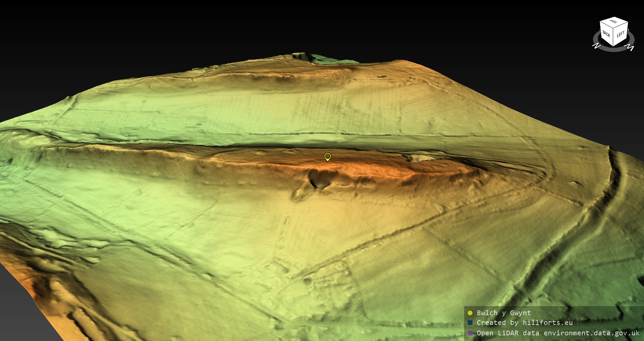Click the yellow circle legend swatch
This screenshot has width=644, height=341.
coord(470,313)
